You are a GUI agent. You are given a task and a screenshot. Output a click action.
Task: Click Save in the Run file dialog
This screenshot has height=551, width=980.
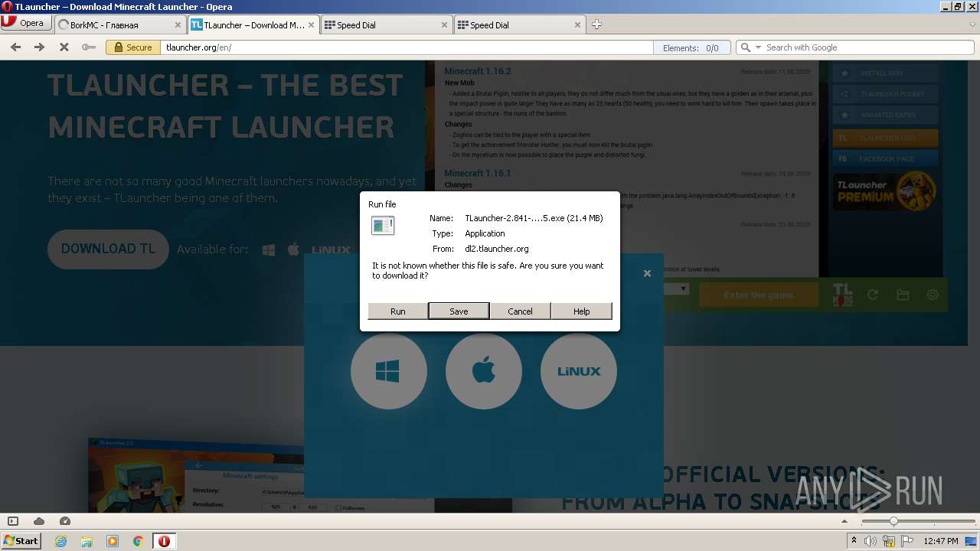coord(459,311)
